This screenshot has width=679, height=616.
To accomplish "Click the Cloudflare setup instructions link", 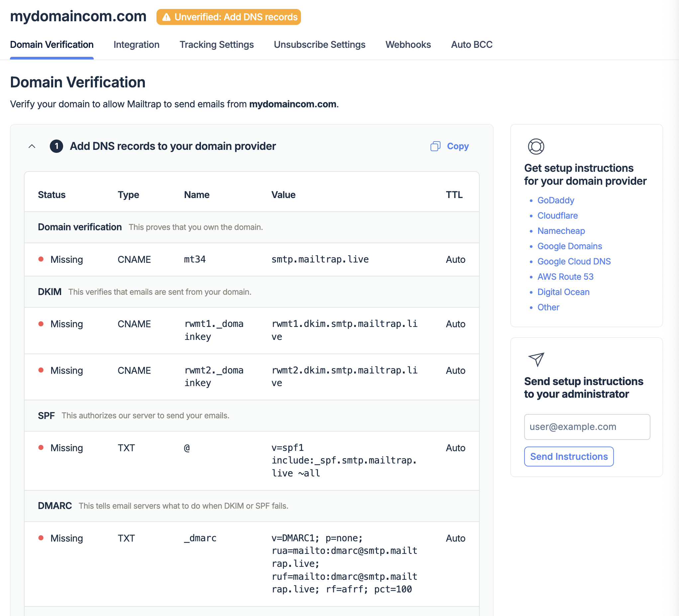I will point(558,215).
